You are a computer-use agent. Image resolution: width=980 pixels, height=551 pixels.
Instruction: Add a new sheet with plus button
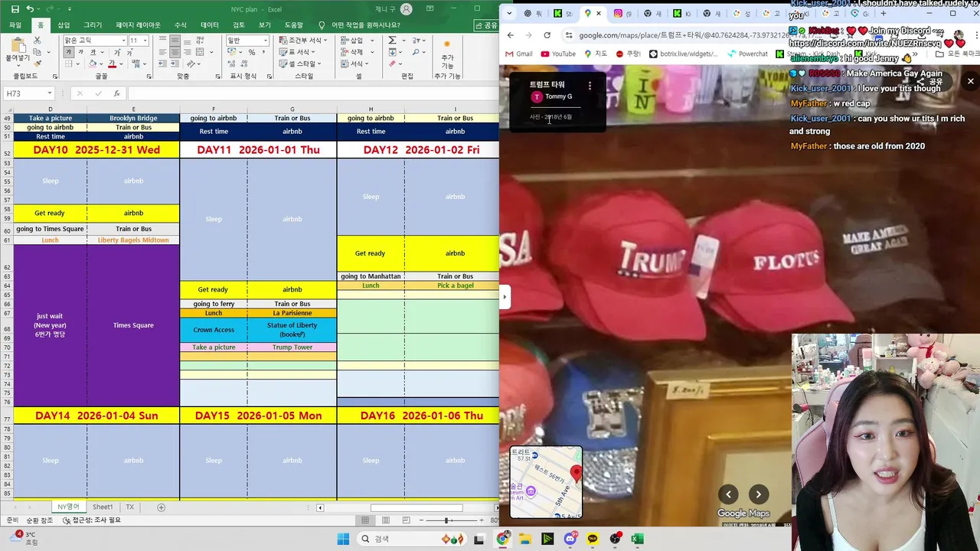(x=161, y=507)
